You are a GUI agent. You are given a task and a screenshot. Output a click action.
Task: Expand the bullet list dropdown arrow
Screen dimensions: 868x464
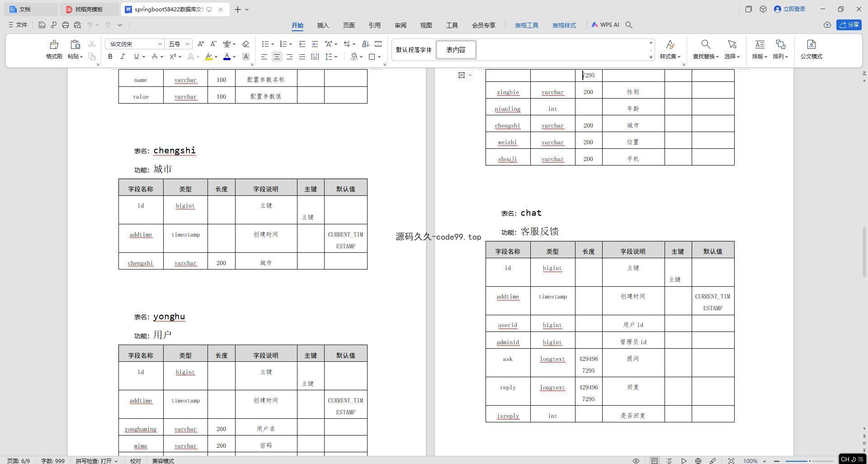[272, 44]
